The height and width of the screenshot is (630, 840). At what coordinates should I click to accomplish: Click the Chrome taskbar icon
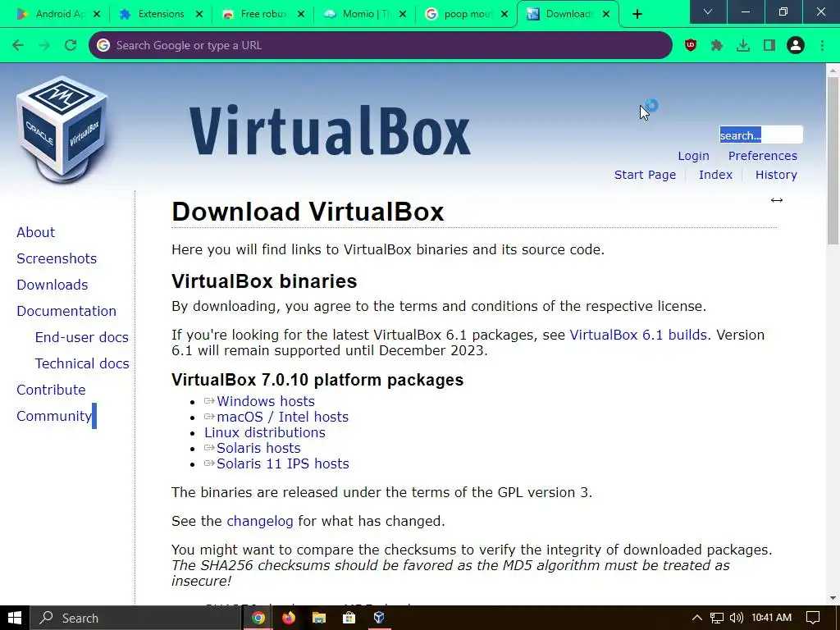tap(258, 618)
